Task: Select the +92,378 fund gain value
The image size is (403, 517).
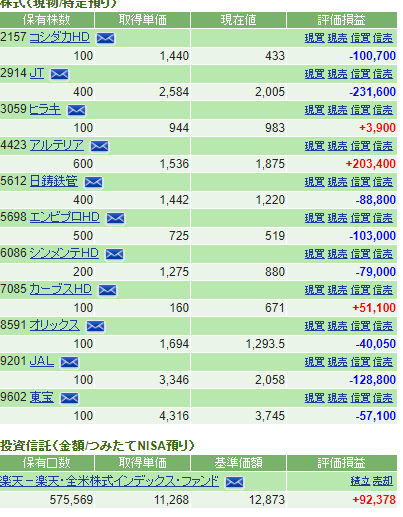Action: pos(374,500)
